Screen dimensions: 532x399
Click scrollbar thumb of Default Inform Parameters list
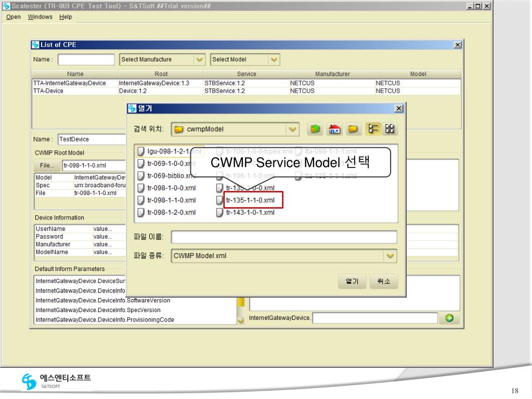tap(241, 302)
